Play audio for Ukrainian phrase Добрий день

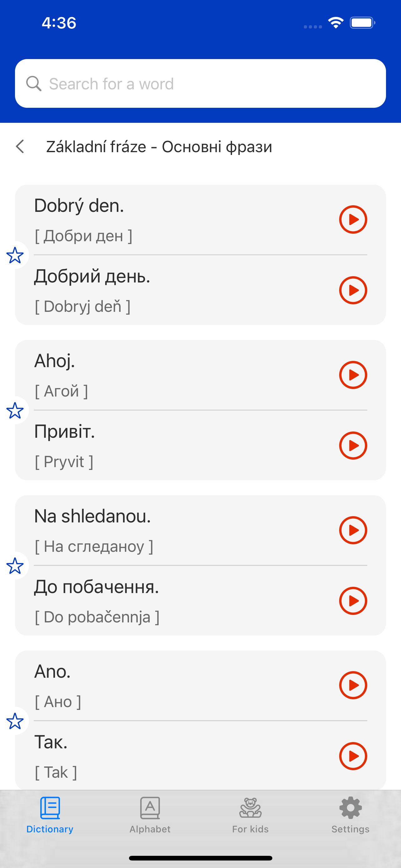pos(353,290)
